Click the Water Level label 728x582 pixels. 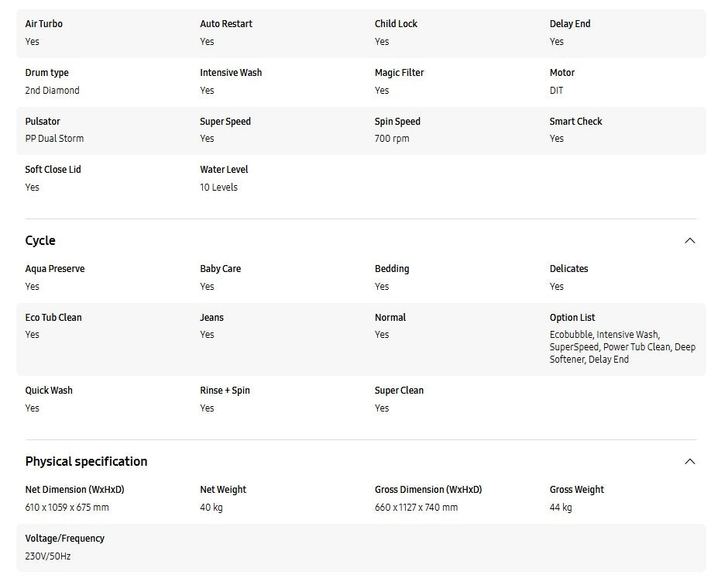click(x=224, y=170)
